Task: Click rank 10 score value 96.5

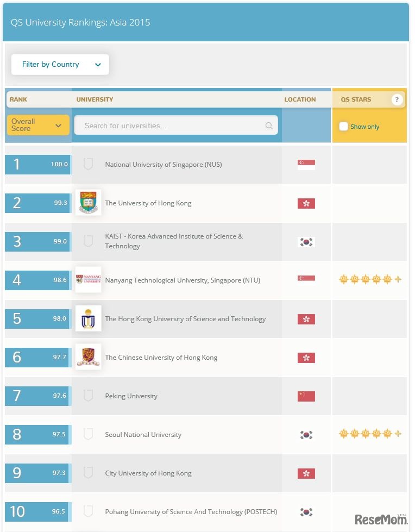Action: pos(58,511)
